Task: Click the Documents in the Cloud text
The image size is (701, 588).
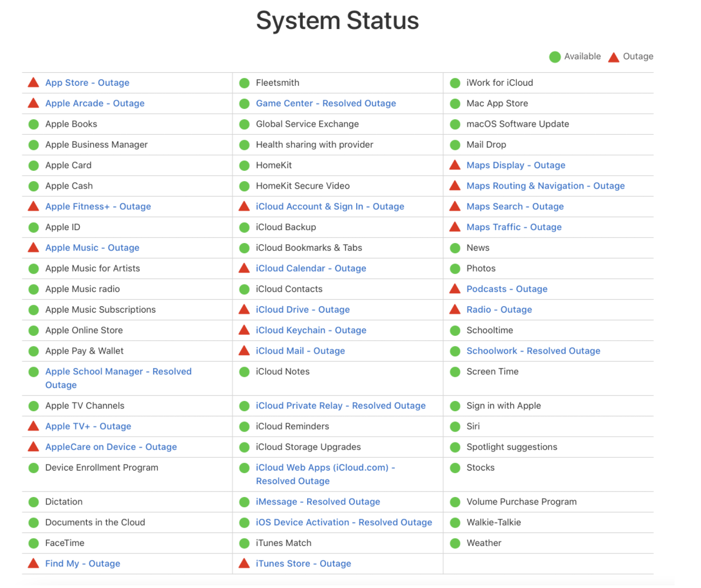Action: 95,522
